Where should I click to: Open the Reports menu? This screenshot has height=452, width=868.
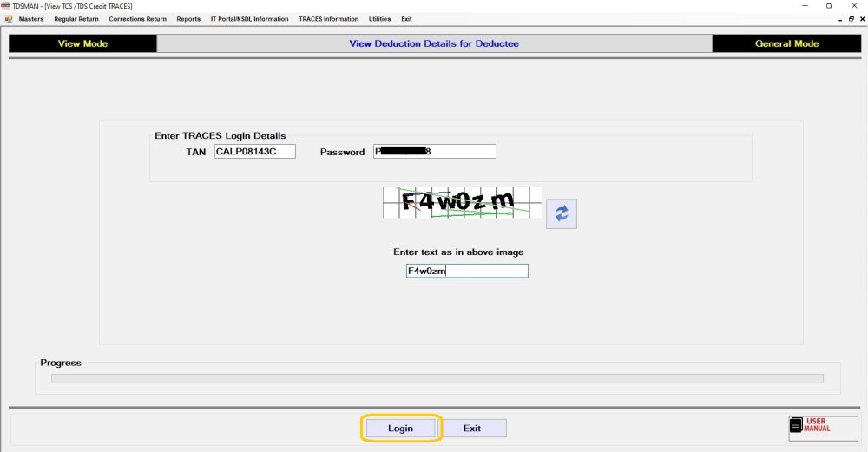pyautogui.click(x=188, y=19)
